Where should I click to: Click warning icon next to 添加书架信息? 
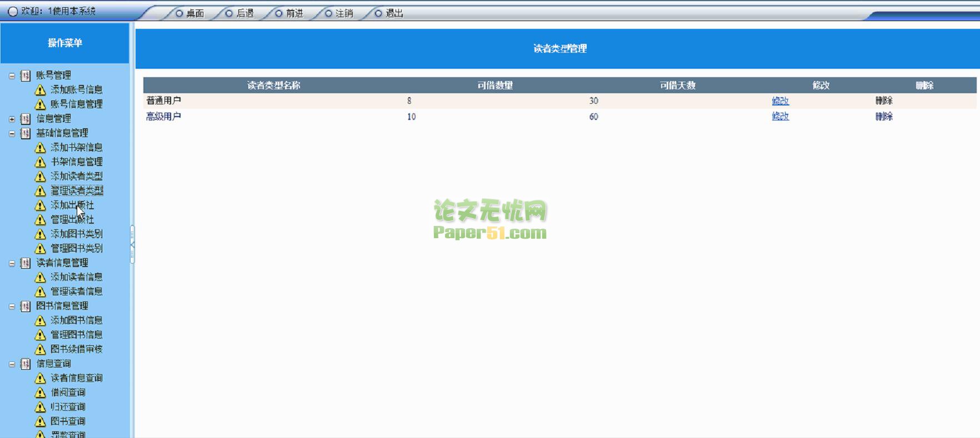point(40,148)
